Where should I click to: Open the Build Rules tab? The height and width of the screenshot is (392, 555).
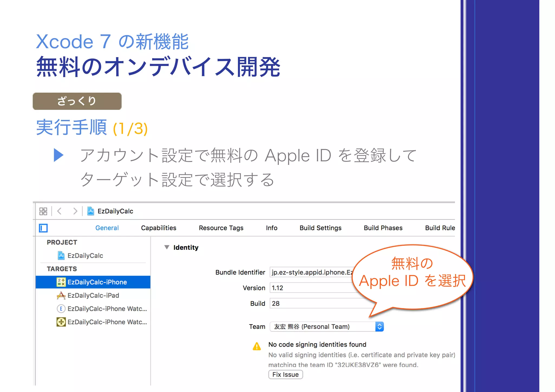click(440, 228)
